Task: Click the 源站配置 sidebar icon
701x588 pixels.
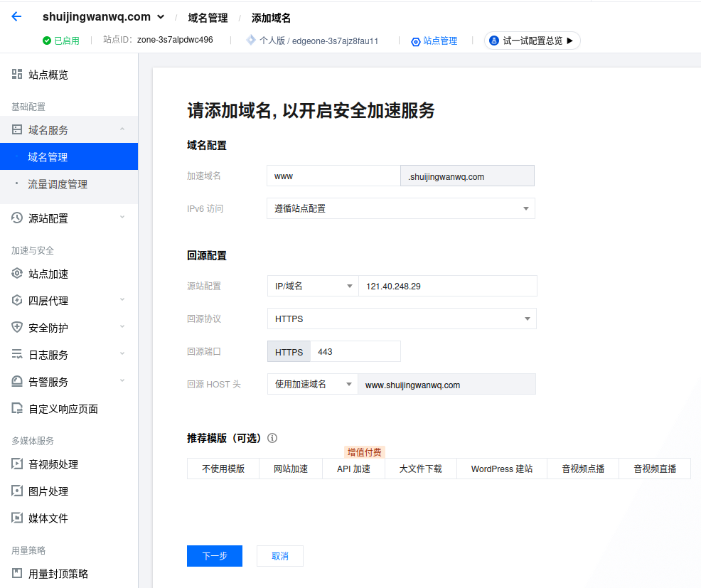Action: coord(17,218)
